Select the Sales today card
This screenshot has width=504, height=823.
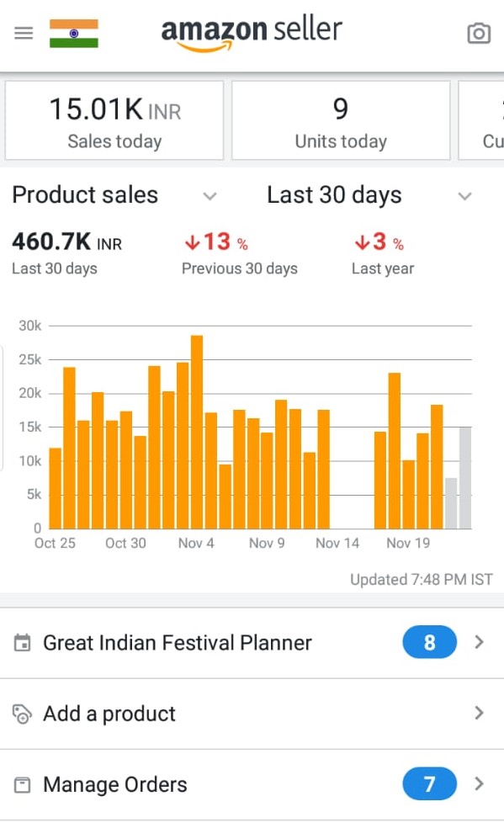pyautogui.click(x=114, y=120)
